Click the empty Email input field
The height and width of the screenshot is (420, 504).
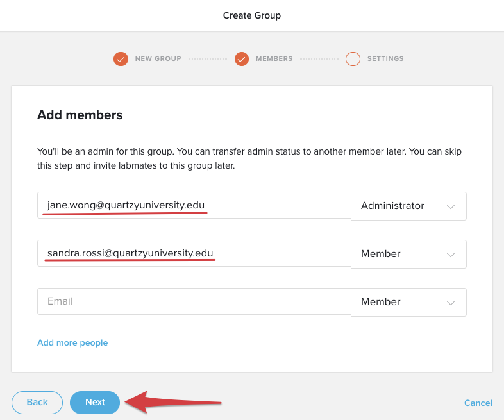coord(194,301)
